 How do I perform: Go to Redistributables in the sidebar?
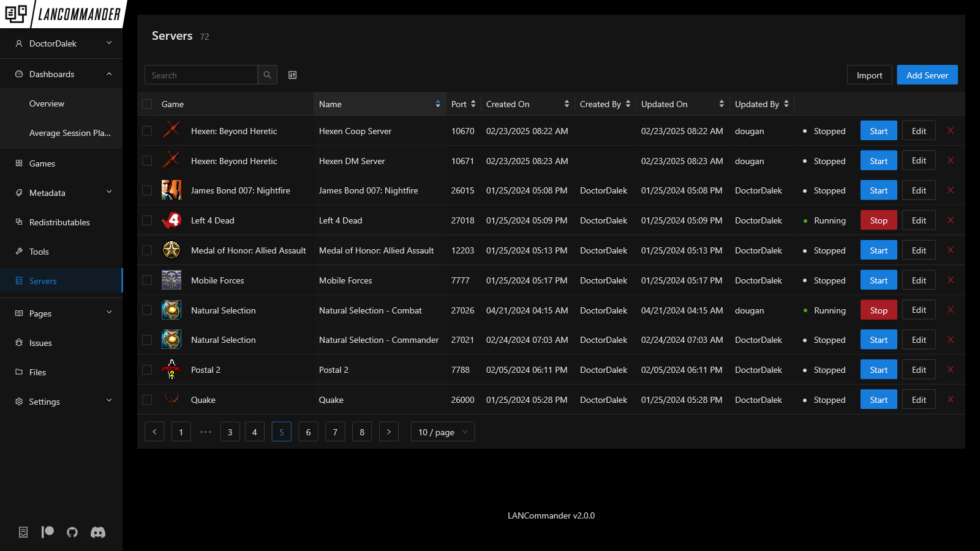pos(59,222)
